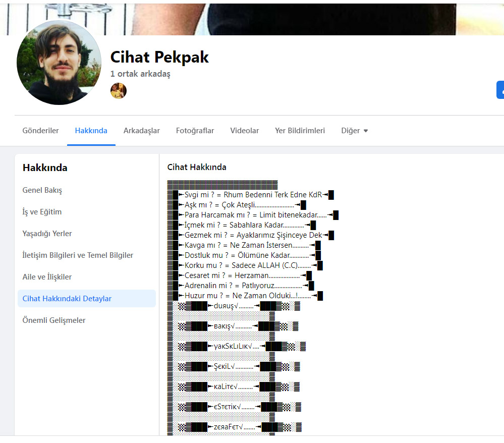This screenshot has height=443, width=504.
Task: Select Yaşadığı Yerler in the sidebar
Action: (47, 234)
